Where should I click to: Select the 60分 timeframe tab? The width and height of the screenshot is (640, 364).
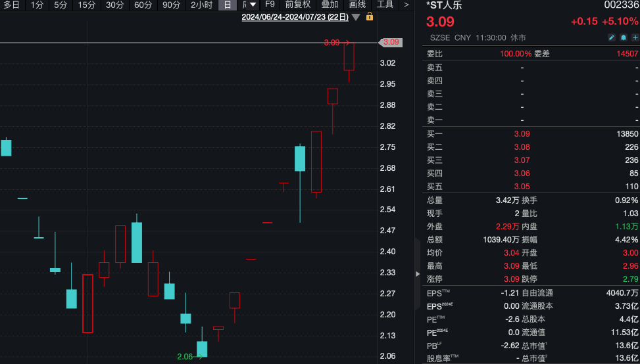click(x=143, y=5)
